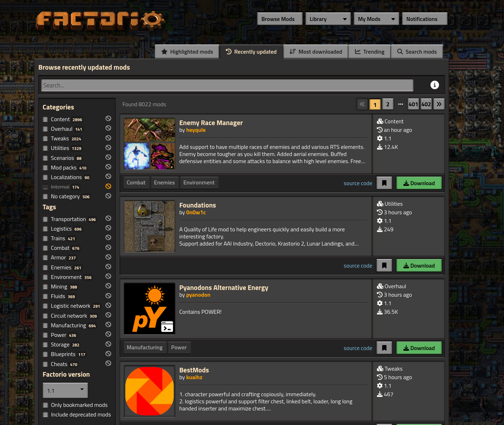Exclude Power tag with ban icon
Viewport: 504px width, 425px height.
coord(108,334)
